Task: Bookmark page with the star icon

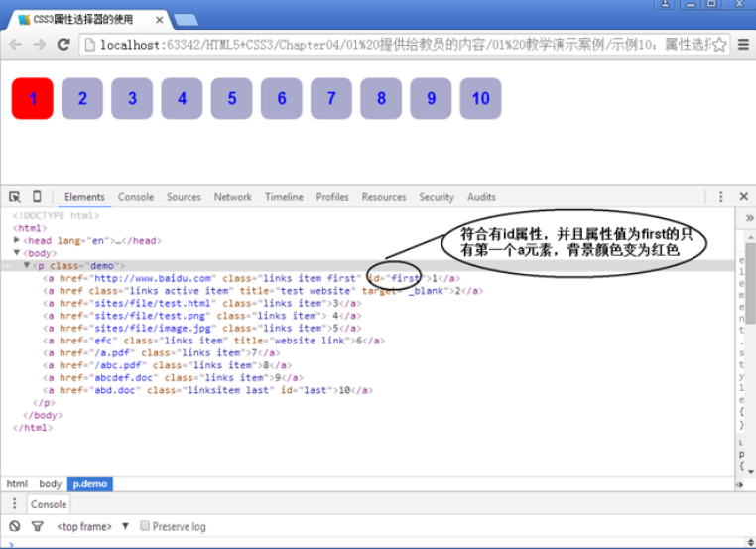Action: click(719, 45)
